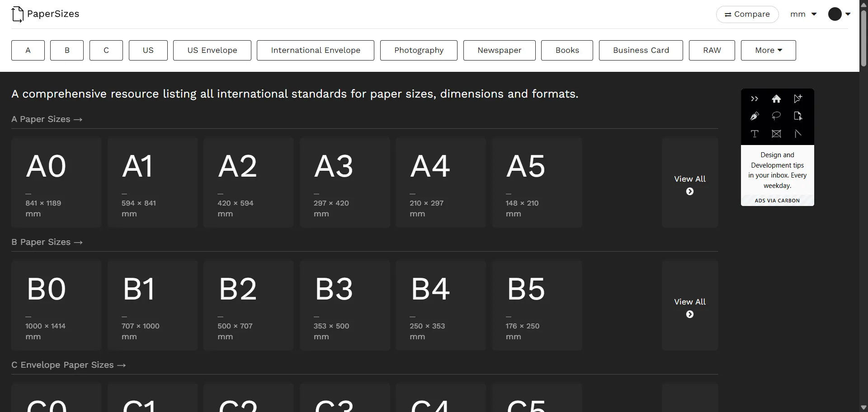Image resolution: width=868 pixels, height=412 pixels.
Task: Open the mm units dropdown
Action: [803, 14]
